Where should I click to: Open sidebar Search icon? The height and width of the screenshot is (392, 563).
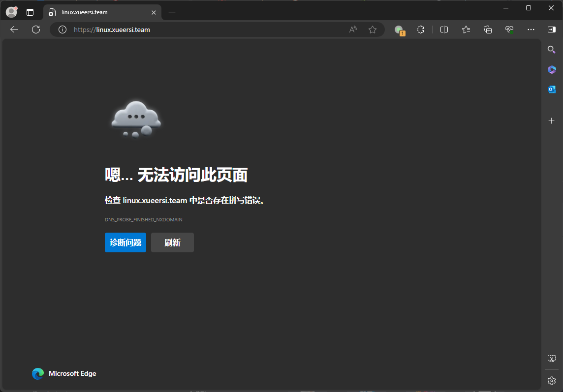click(552, 50)
